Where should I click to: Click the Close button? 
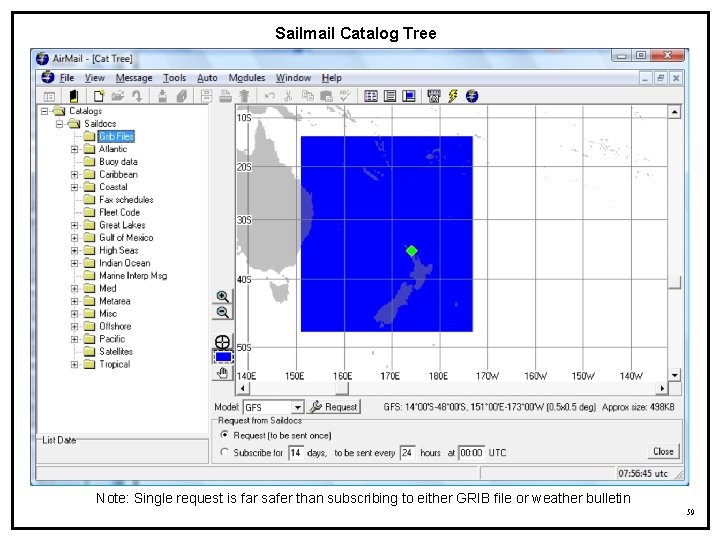click(x=663, y=451)
